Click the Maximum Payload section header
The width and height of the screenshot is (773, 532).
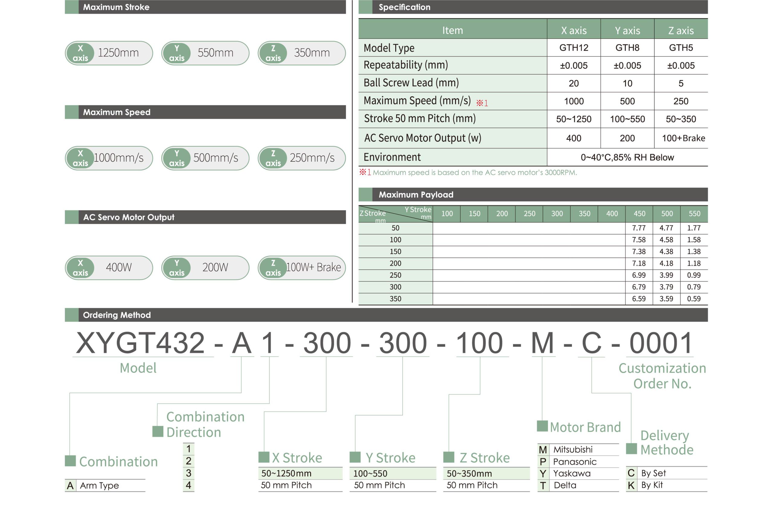[415, 194]
